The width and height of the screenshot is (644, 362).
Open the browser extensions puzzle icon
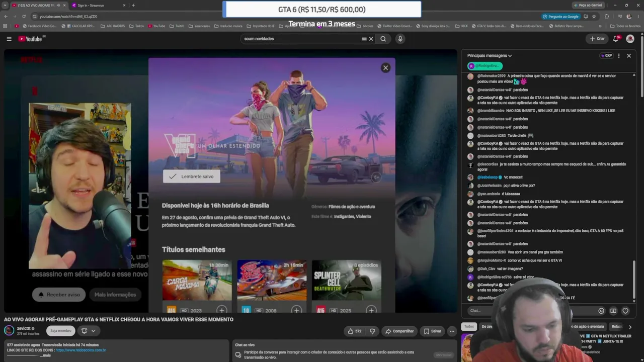606,16
